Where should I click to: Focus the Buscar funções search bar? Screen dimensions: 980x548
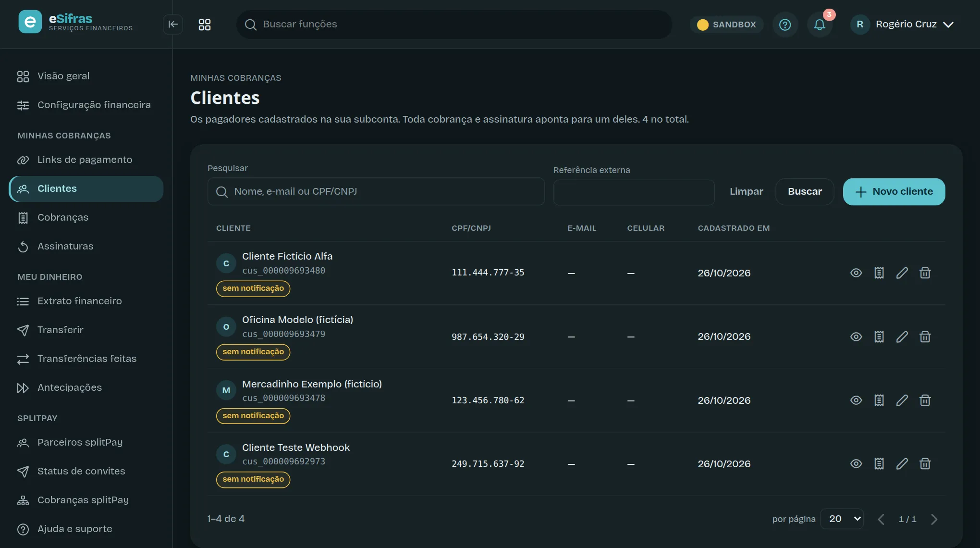[454, 25]
